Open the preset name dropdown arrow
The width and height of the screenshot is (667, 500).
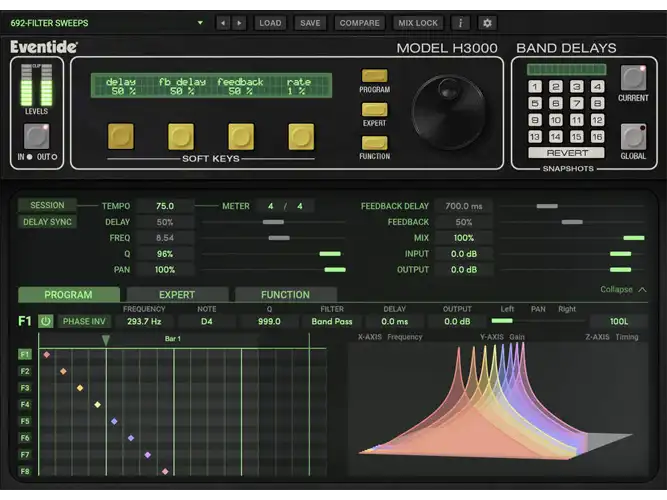200,23
